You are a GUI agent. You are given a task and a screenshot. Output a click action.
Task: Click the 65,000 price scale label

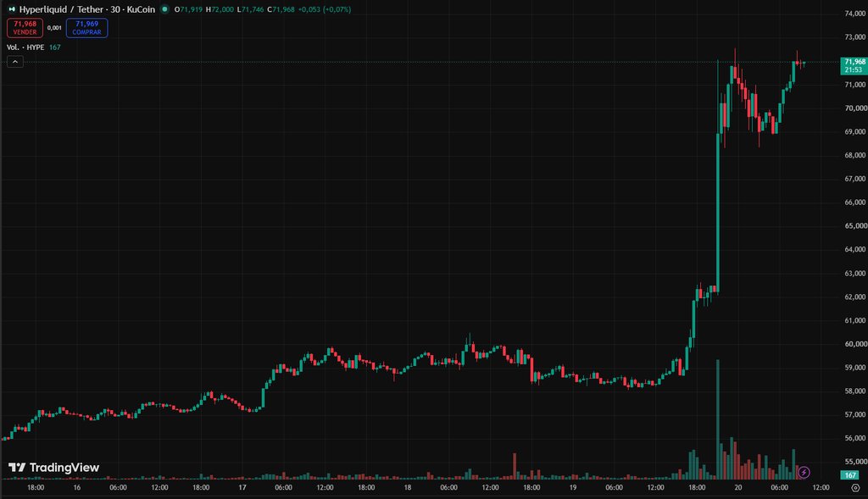click(x=856, y=225)
